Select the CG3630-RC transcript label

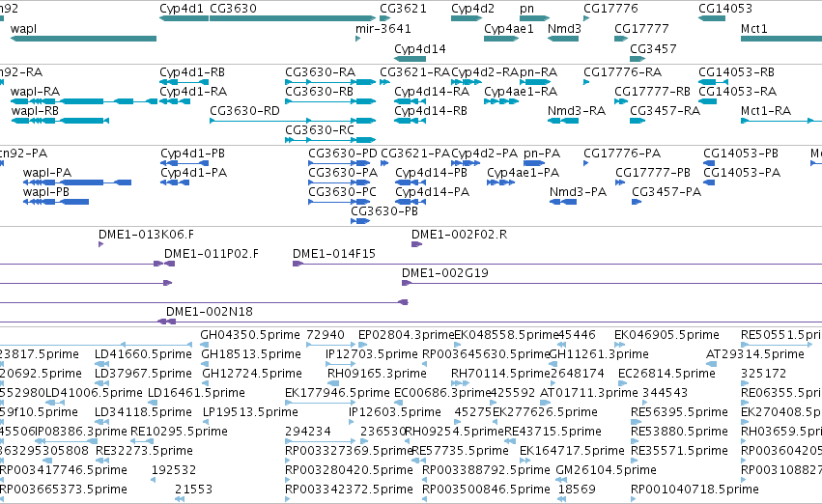(x=320, y=130)
